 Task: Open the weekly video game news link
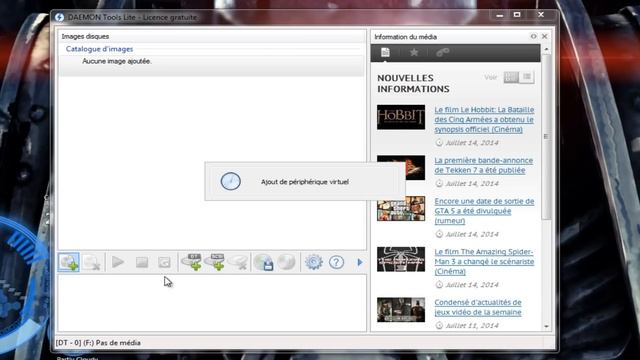point(478,307)
